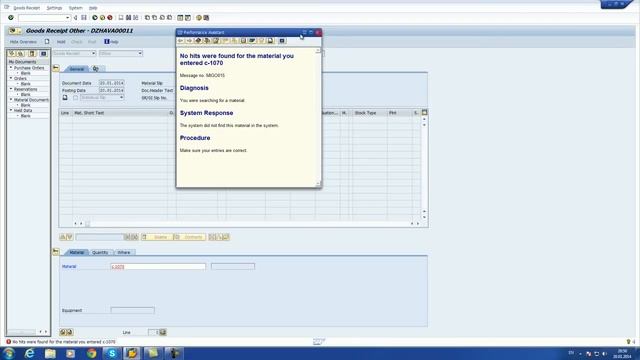Collapse the Reservations tree node
Viewport: 640px width, 360px height.
pos(11,89)
